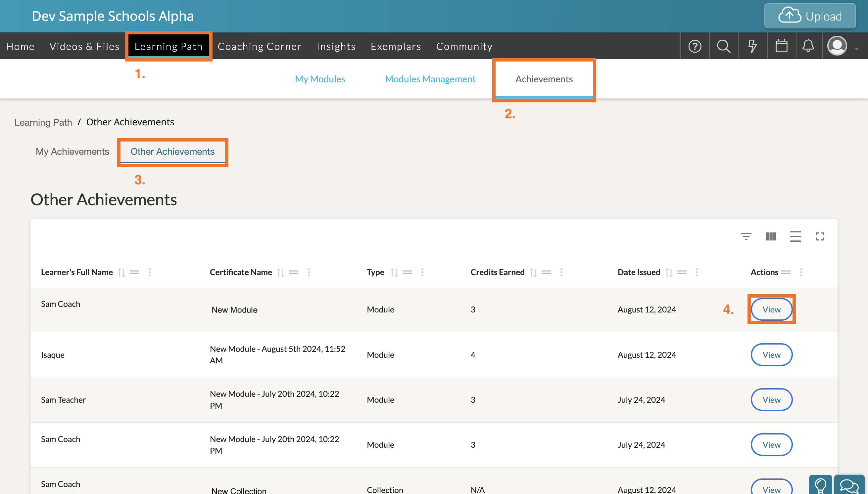Click the search magnifier icon
Screen dimensions: 868x494
pyautogui.click(x=723, y=46)
